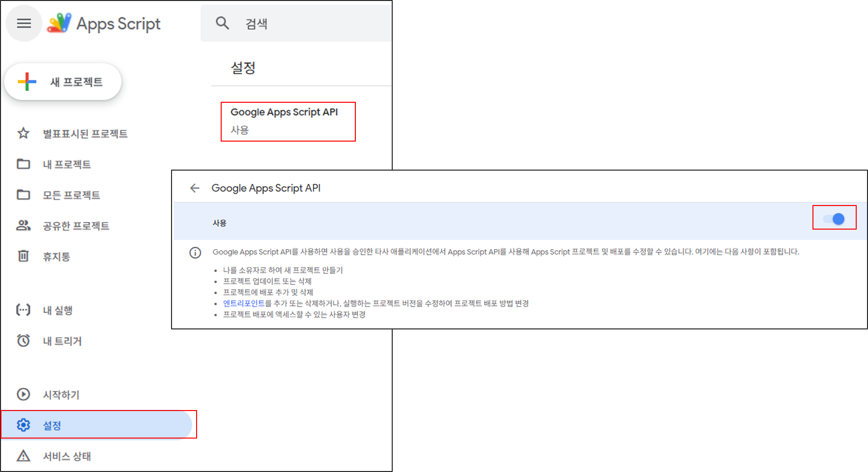
Task: Click the info circle icon
Action: click(195, 253)
